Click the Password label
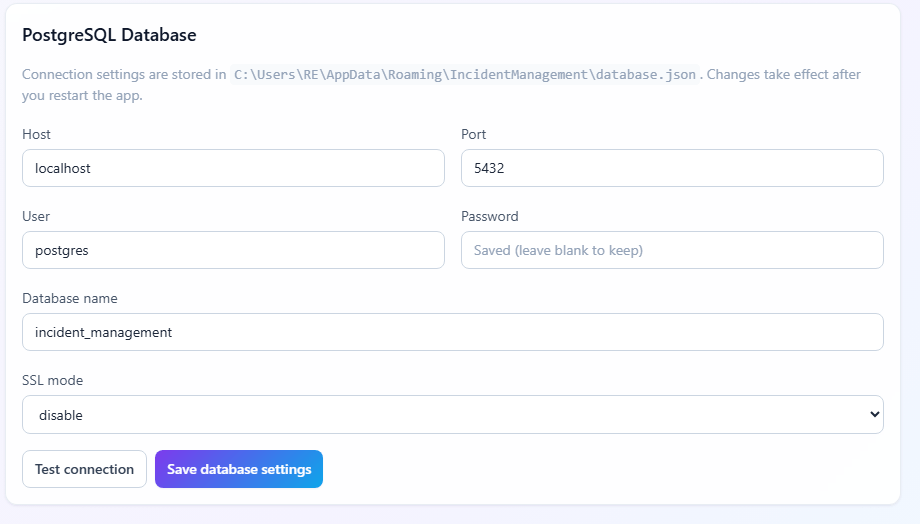The width and height of the screenshot is (920, 524). click(x=490, y=217)
